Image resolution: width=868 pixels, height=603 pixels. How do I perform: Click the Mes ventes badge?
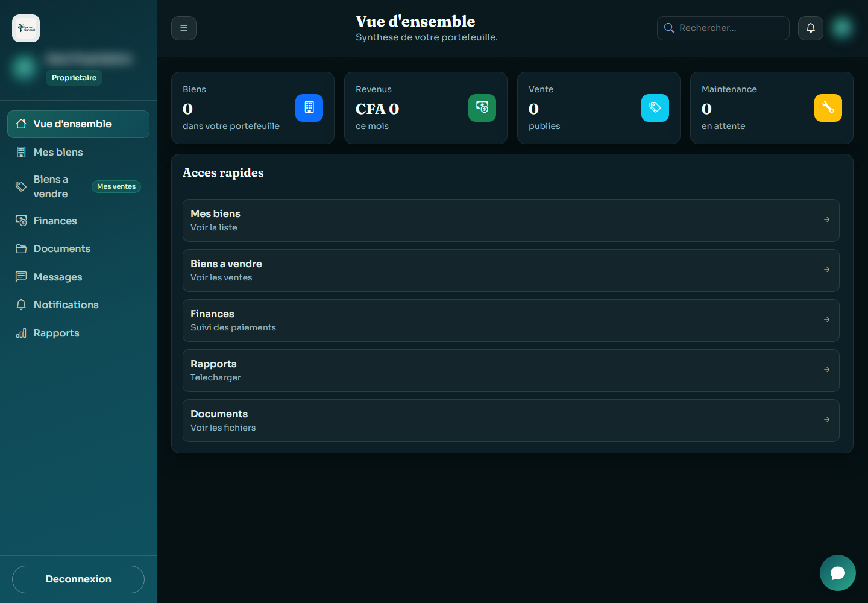click(x=116, y=187)
